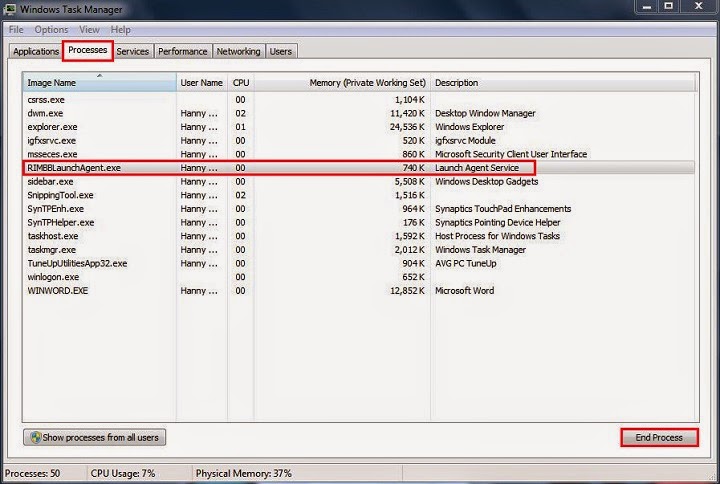This screenshot has height=484, width=720.
Task: Sort by Description column header
Action: (564, 83)
